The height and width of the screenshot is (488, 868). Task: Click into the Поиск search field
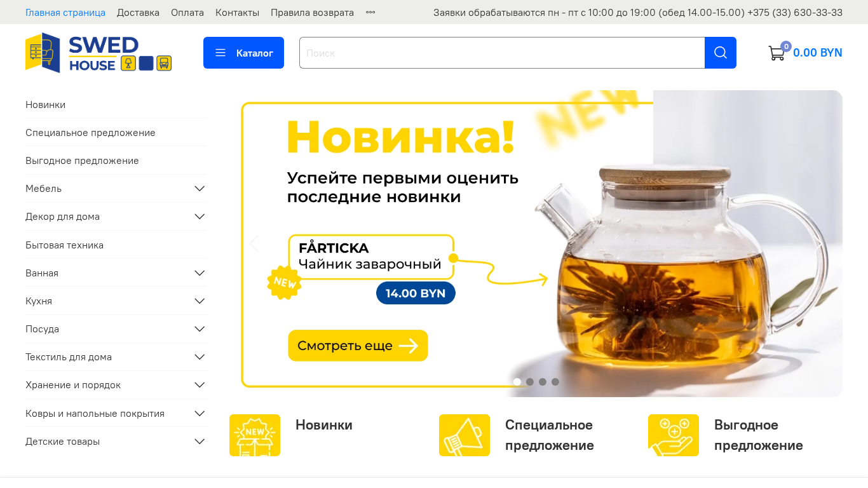(x=502, y=53)
